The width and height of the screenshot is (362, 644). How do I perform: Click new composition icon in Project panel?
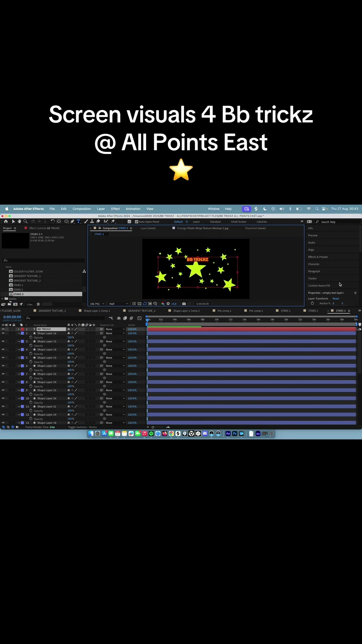[15, 304]
